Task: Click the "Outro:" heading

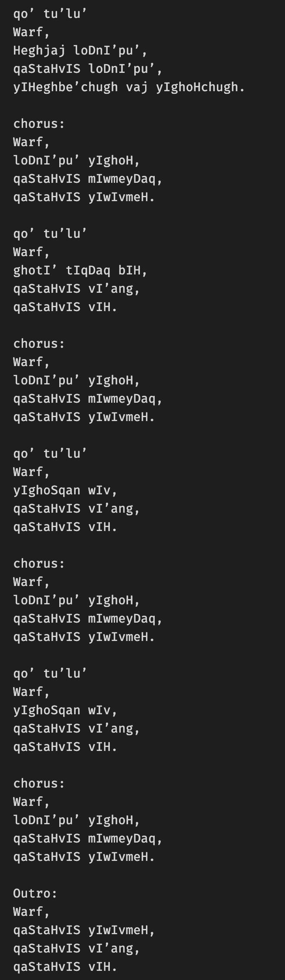Action: click(35, 894)
